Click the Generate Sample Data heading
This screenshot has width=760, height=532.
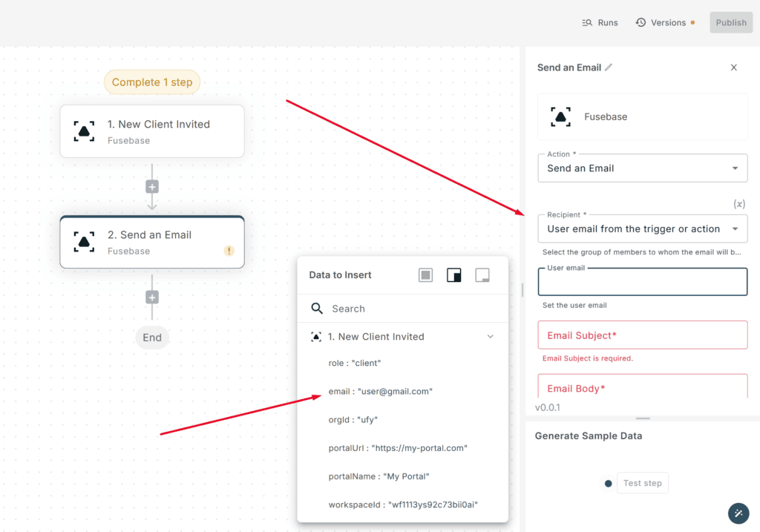pos(589,436)
